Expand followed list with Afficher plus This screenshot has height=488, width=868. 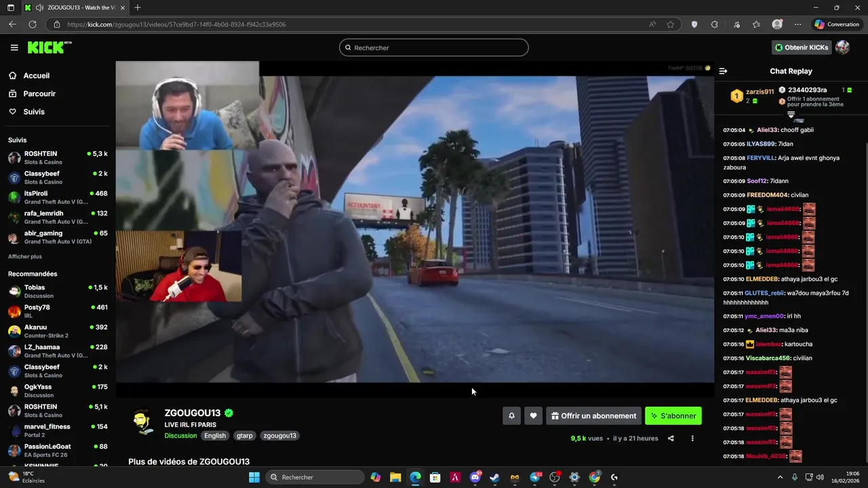pos(25,257)
